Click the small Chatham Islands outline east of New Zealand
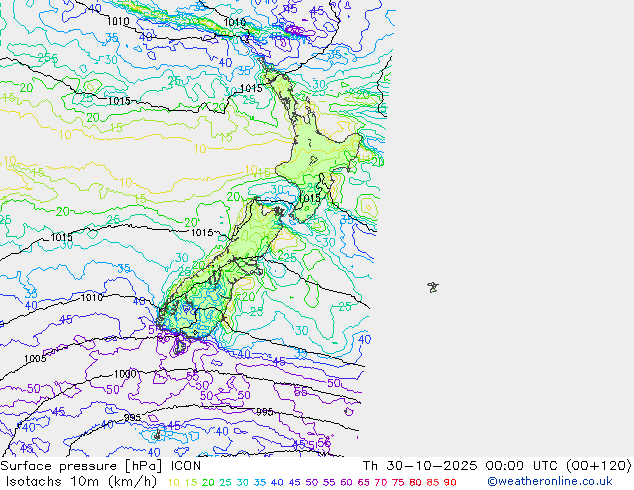 coord(433,287)
